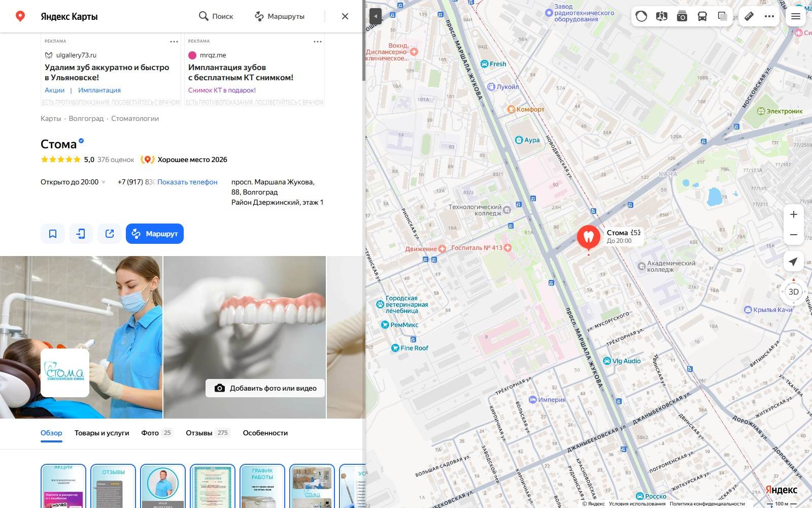The width and height of the screenshot is (812, 508).
Task: Open the Отзывы tab
Action: pyautogui.click(x=208, y=433)
